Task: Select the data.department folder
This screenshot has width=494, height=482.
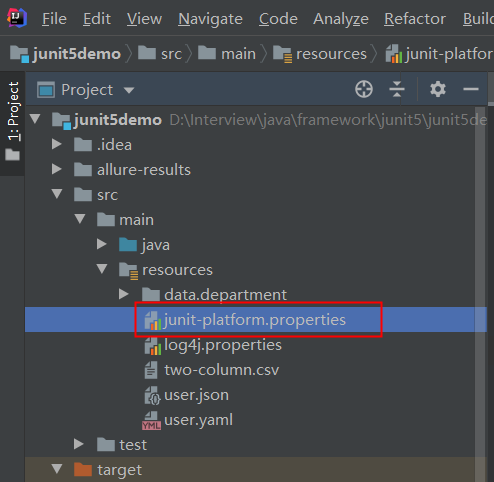Action: tap(214, 295)
